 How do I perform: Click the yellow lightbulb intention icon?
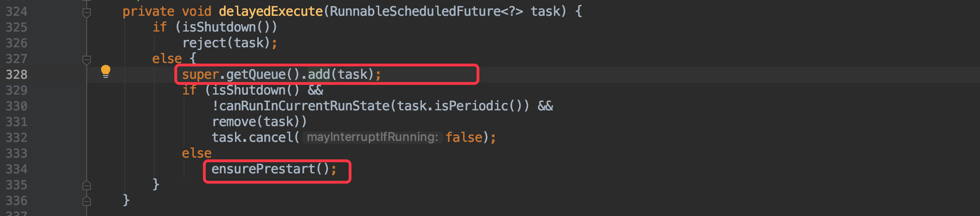click(106, 71)
